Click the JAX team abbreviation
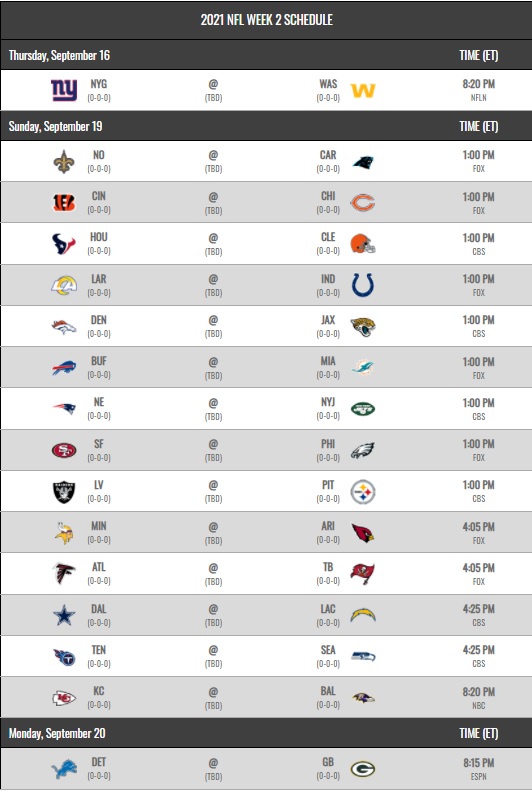 [328, 320]
